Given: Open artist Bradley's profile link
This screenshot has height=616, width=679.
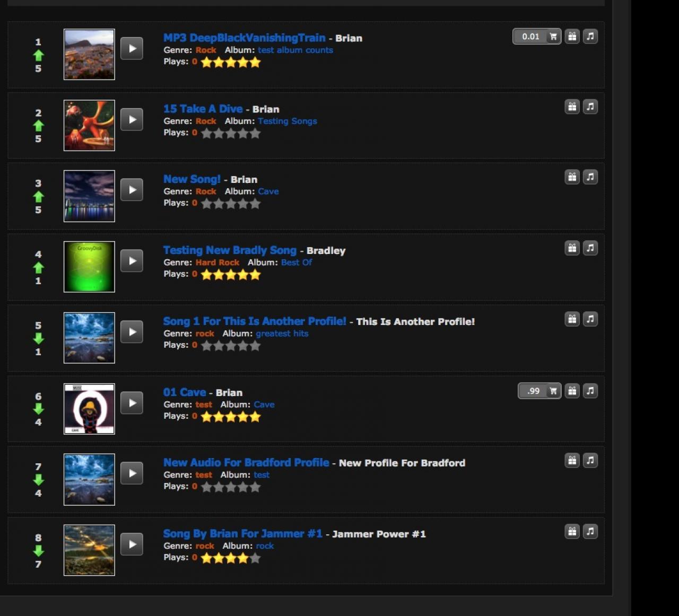Looking at the screenshot, I should [x=326, y=251].
